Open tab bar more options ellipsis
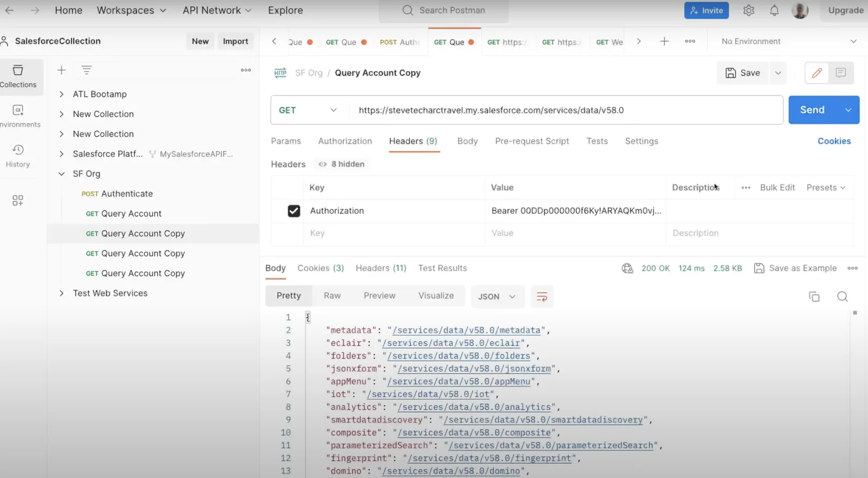The height and width of the screenshot is (478, 868). pos(690,41)
